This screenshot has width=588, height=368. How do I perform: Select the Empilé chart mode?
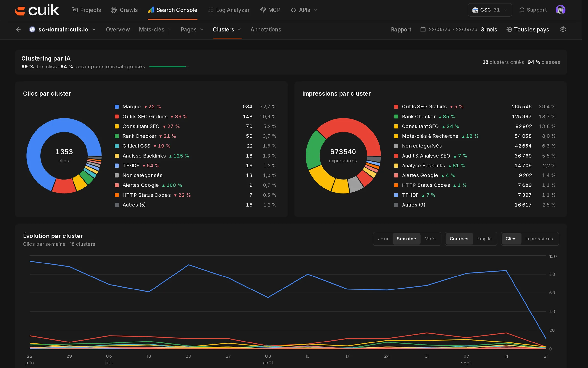484,239
